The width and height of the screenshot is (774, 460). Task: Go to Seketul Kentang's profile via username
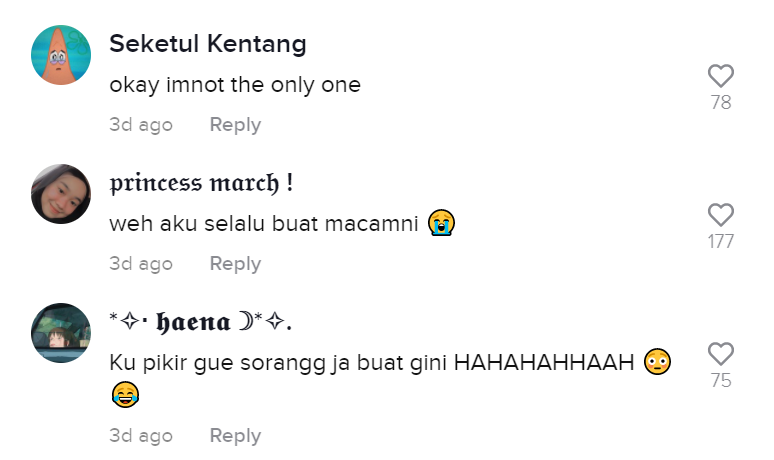[x=207, y=44]
